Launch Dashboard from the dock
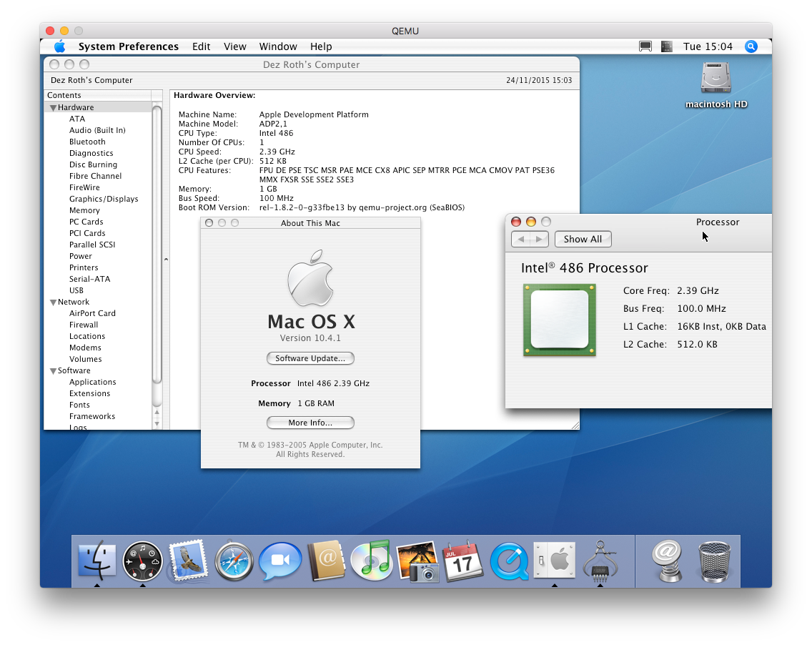 pyautogui.click(x=143, y=560)
